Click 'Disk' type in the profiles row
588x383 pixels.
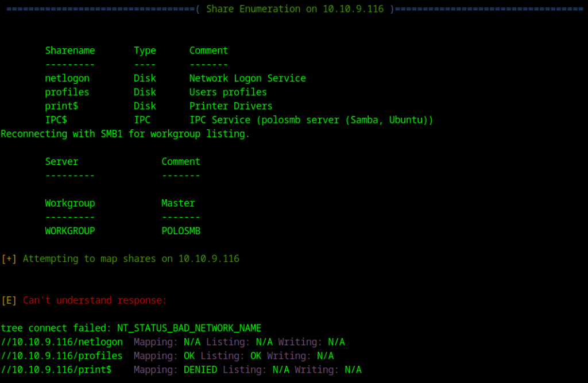pos(145,92)
